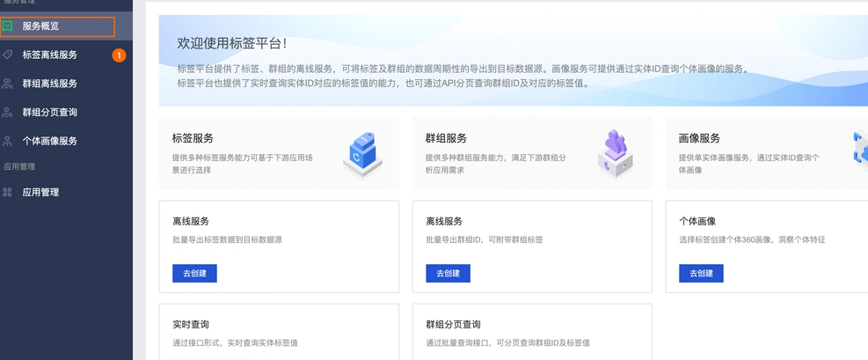Screen dimensions: 868x360
Task: Select the 群组分页查询 card in main area
Action: pos(532,332)
